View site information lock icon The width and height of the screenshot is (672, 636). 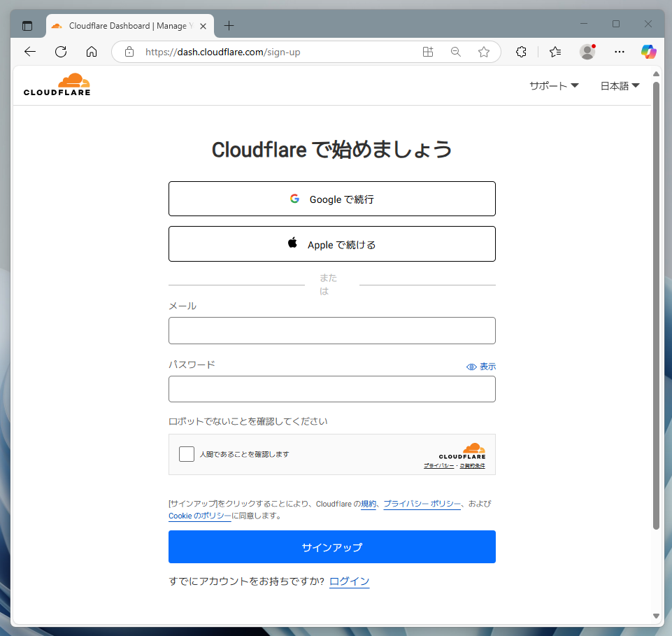(129, 52)
